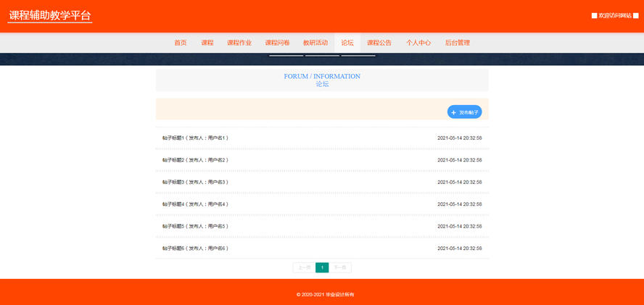Open 课程公告 in the navigation bar
Viewport: 644px width, 305px height.
[379, 43]
